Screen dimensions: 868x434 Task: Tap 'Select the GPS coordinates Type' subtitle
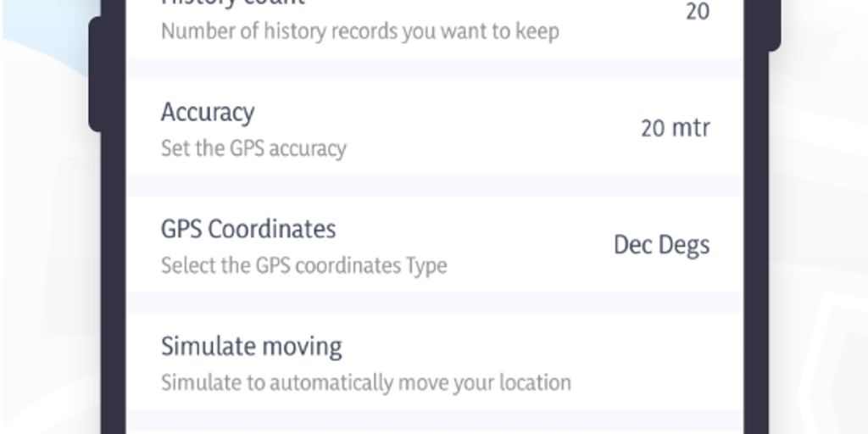pyautogui.click(x=303, y=265)
